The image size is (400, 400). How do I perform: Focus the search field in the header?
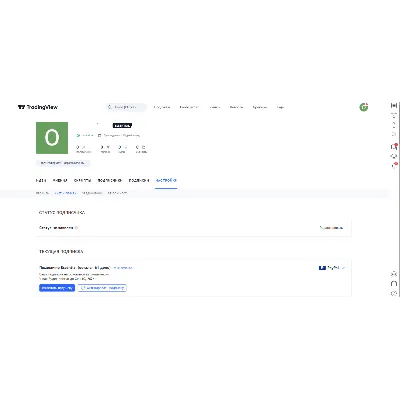(126, 107)
